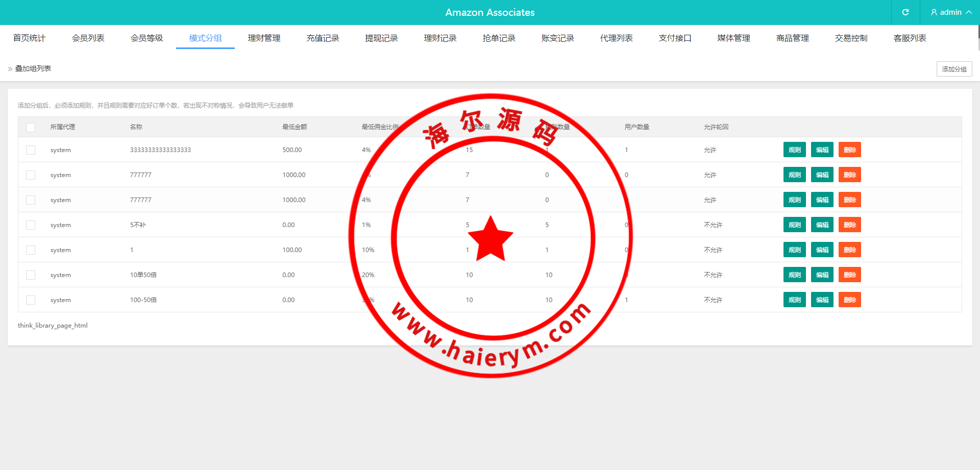This screenshot has height=470, width=980.
Task: Tick the checkbox for row 100-50倍
Action: (x=31, y=300)
